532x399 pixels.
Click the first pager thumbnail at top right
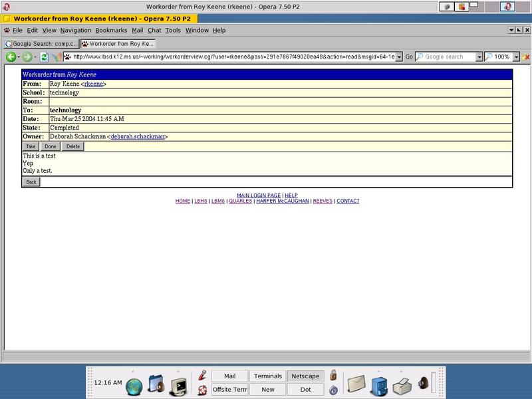click(447, 7)
